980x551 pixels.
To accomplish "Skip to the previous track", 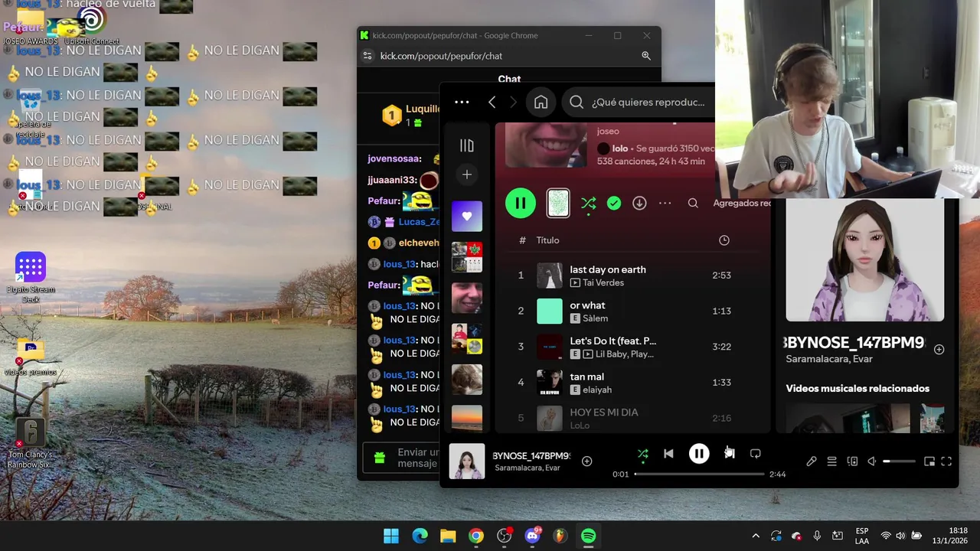I will pos(668,454).
